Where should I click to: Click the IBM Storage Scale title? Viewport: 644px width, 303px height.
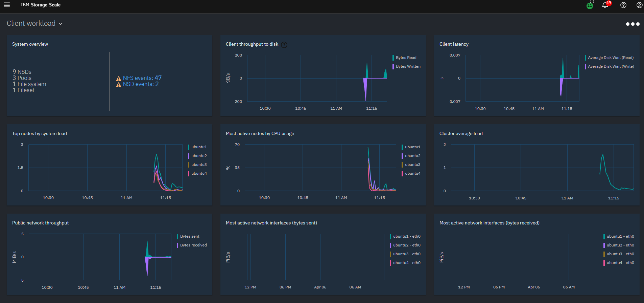pos(41,5)
